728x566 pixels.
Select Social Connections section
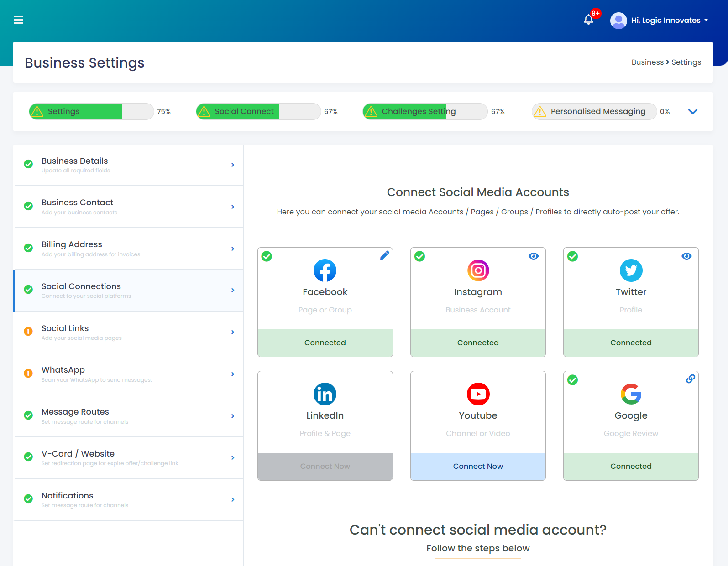coord(128,291)
